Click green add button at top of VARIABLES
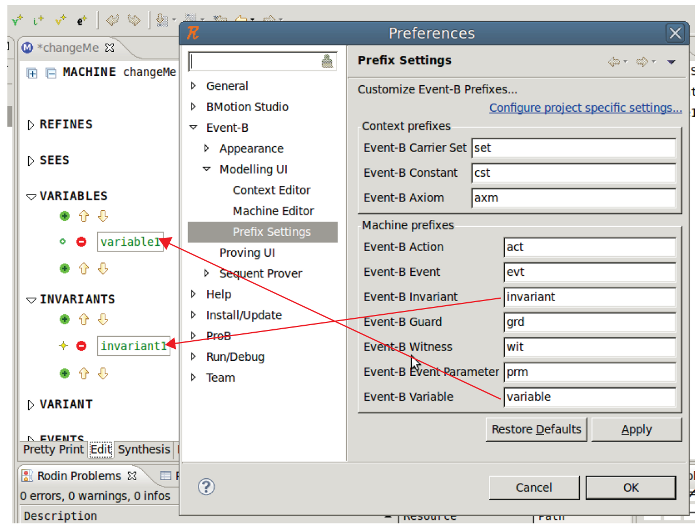This screenshot has width=700, height=525. point(65,216)
